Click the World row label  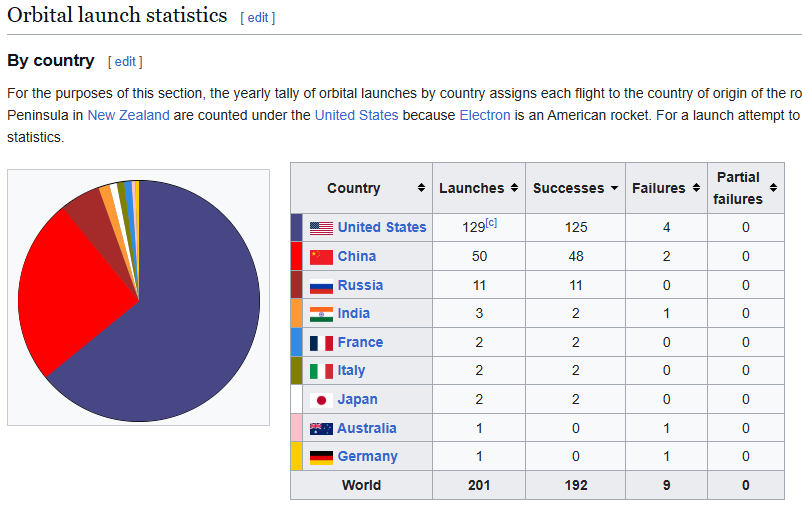coord(361,485)
